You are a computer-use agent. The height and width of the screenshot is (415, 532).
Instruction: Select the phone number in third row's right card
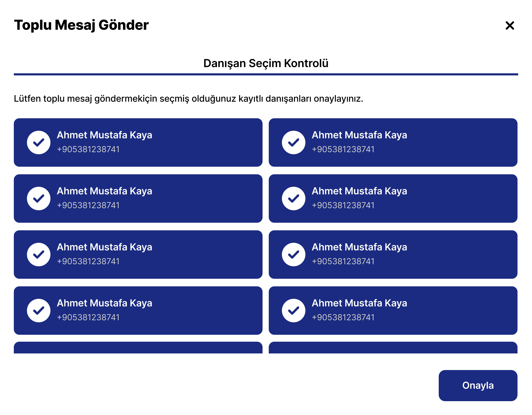point(343,261)
